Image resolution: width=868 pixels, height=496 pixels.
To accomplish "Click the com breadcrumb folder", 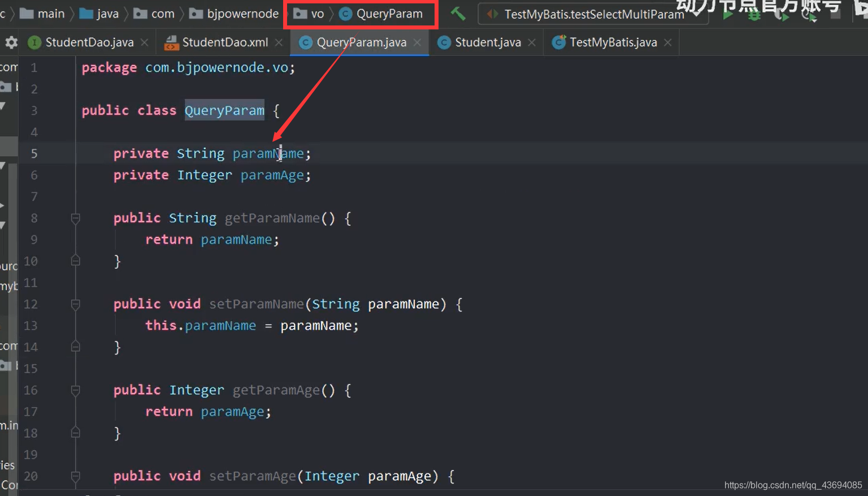I will pos(154,14).
